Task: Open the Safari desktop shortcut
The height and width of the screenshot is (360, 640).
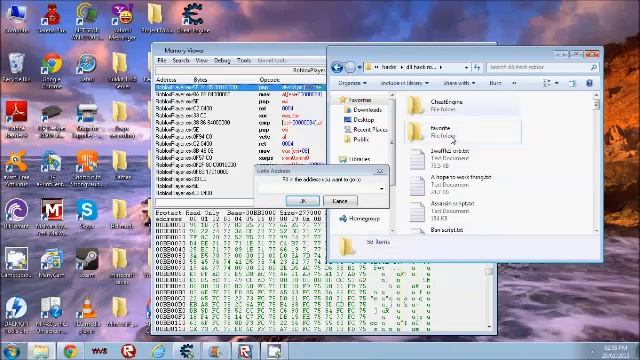Action: (87, 67)
